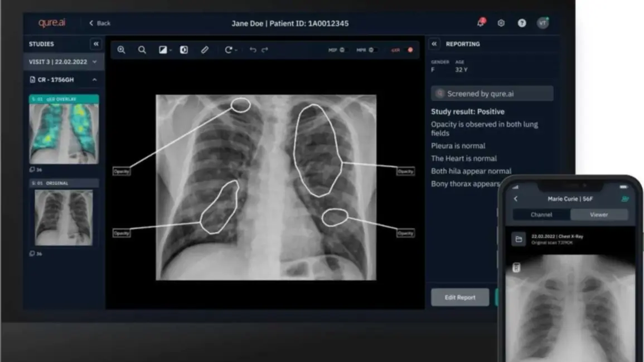
Task: Open settings from the header gear icon
Action: [501, 23]
